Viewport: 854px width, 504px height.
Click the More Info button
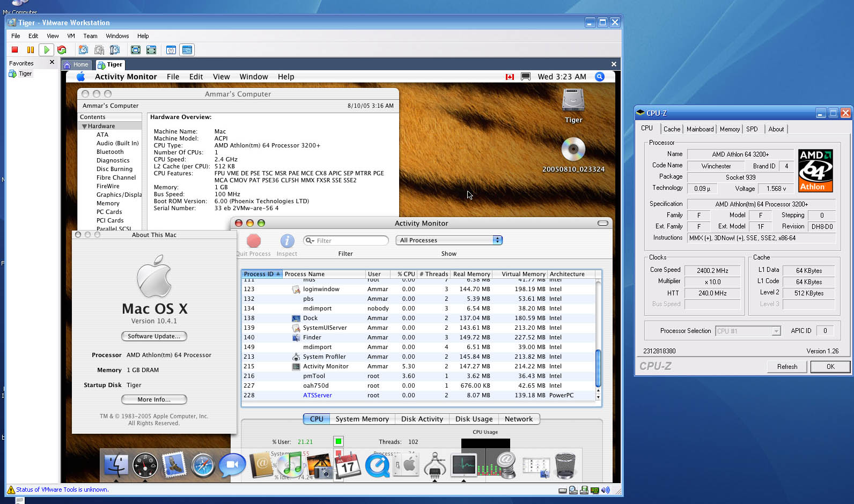click(154, 399)
